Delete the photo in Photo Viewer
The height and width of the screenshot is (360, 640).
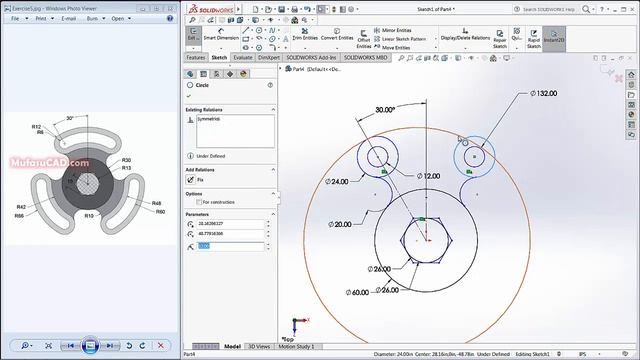coord(161,346)
